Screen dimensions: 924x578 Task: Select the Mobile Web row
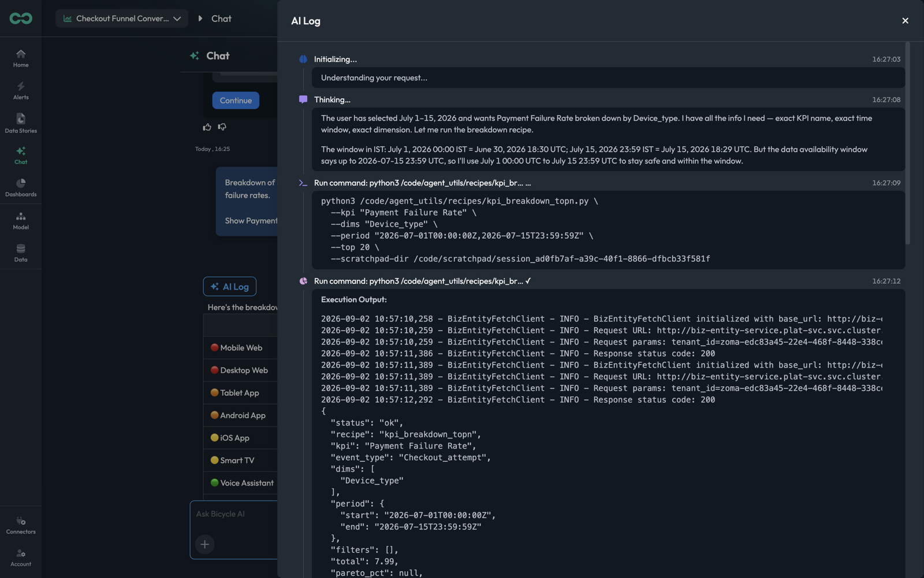click(240, 348)
